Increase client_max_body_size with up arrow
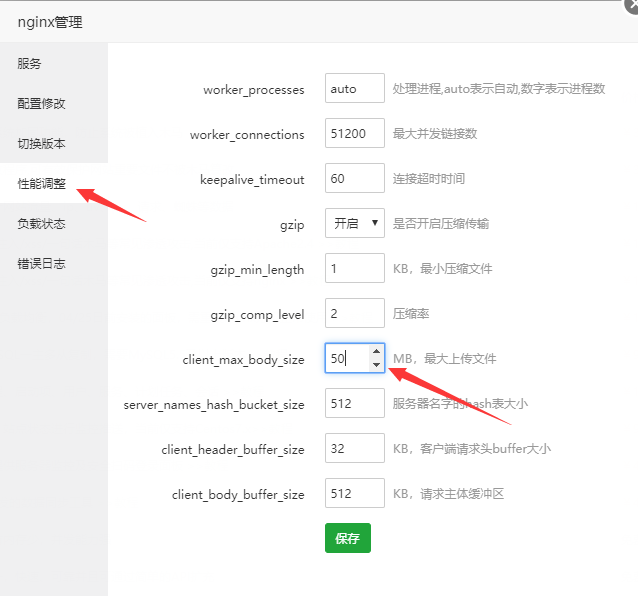This screenshot has height=596, width=638. pos(376,351)
